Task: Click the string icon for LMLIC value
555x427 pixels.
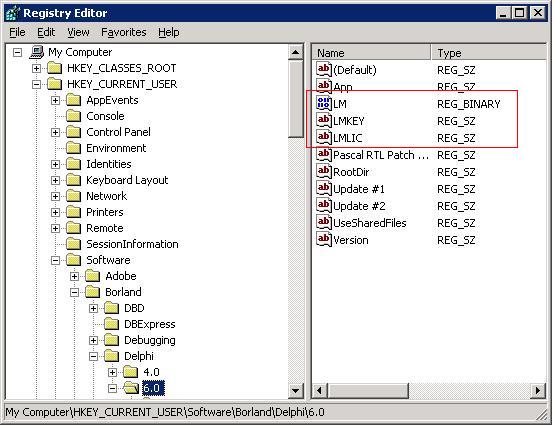Action: point(324,137)
